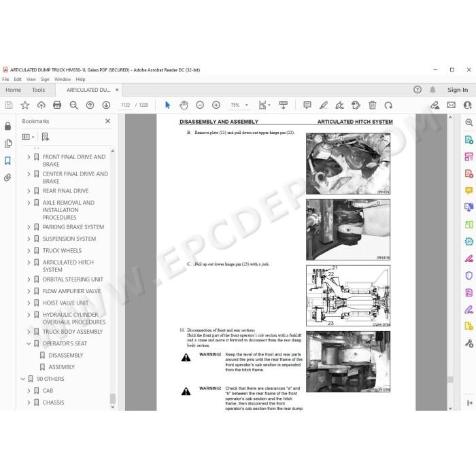Open the attachments paperclip panel

8,177
